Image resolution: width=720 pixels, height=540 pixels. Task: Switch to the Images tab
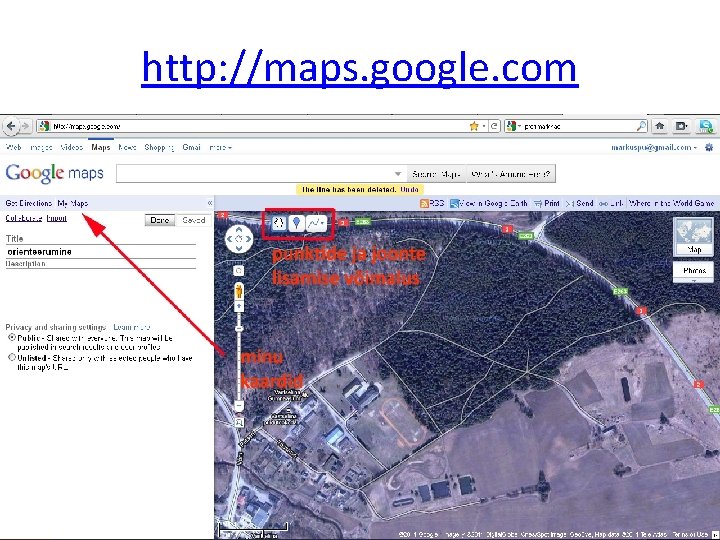pos(41,147)
